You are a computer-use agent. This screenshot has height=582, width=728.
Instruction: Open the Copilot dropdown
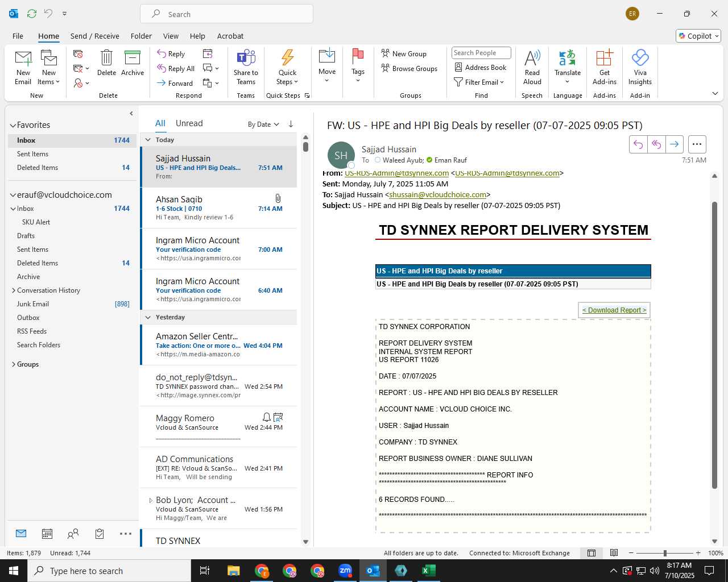[x=698, y=36]
